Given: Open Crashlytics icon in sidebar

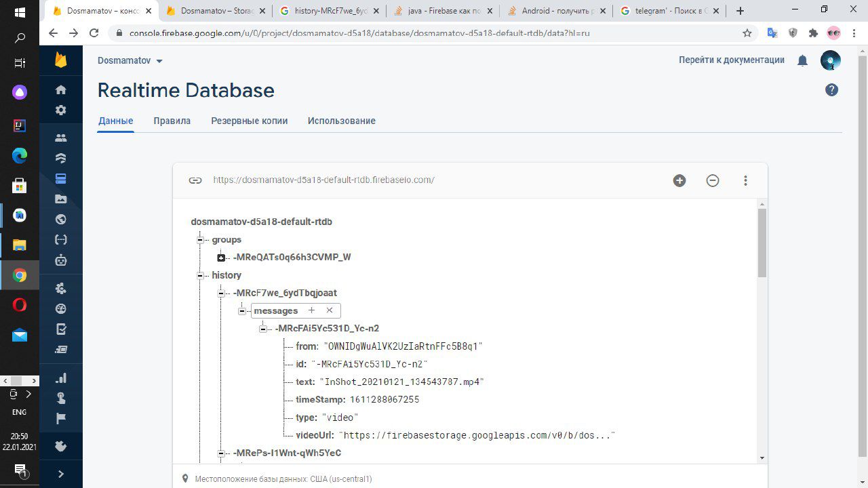Looking at the screenshot, I should [x=61, y=289].
